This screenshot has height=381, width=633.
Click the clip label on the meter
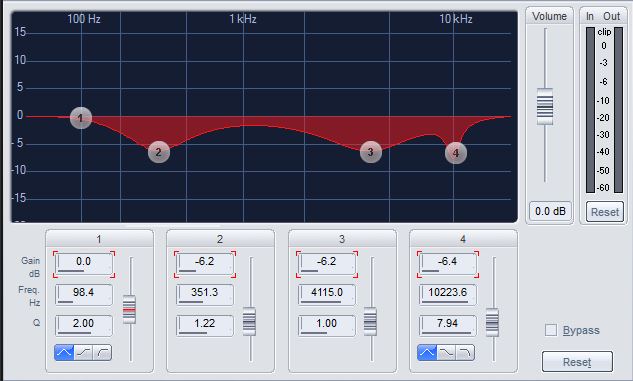pos(604,32)
